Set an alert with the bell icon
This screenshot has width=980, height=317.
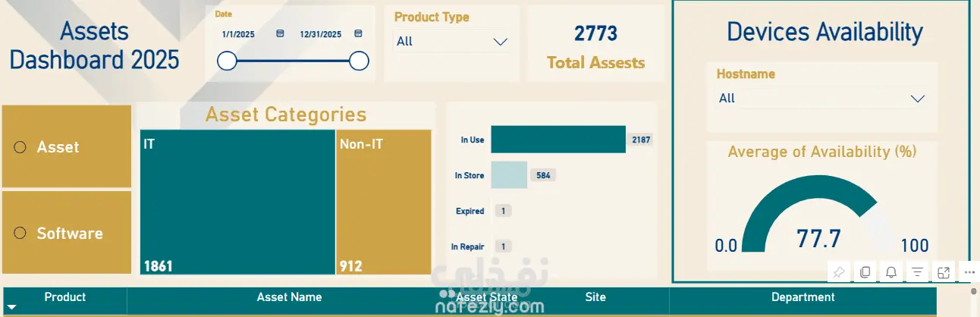tap(891, 271)
